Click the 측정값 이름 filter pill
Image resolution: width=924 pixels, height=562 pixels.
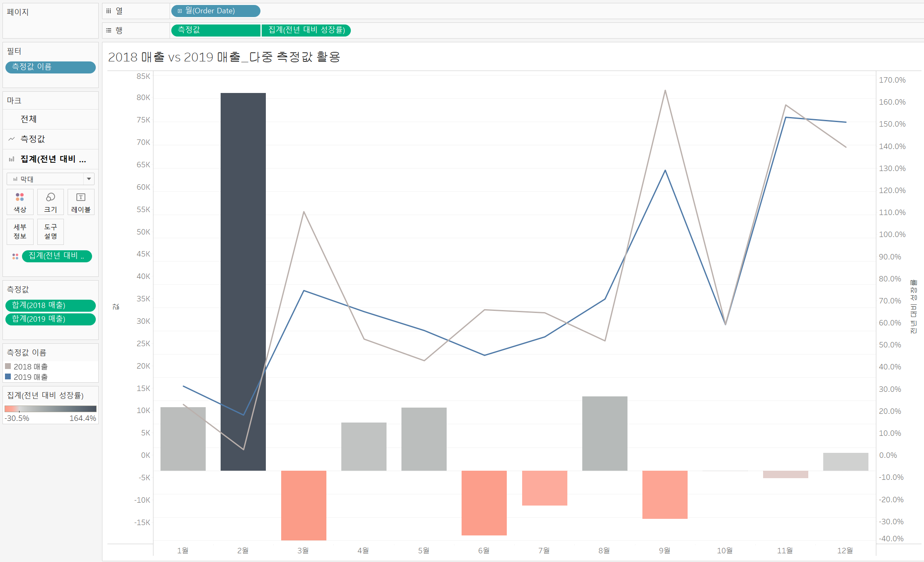pyautogui.click(x=51, y=67)
